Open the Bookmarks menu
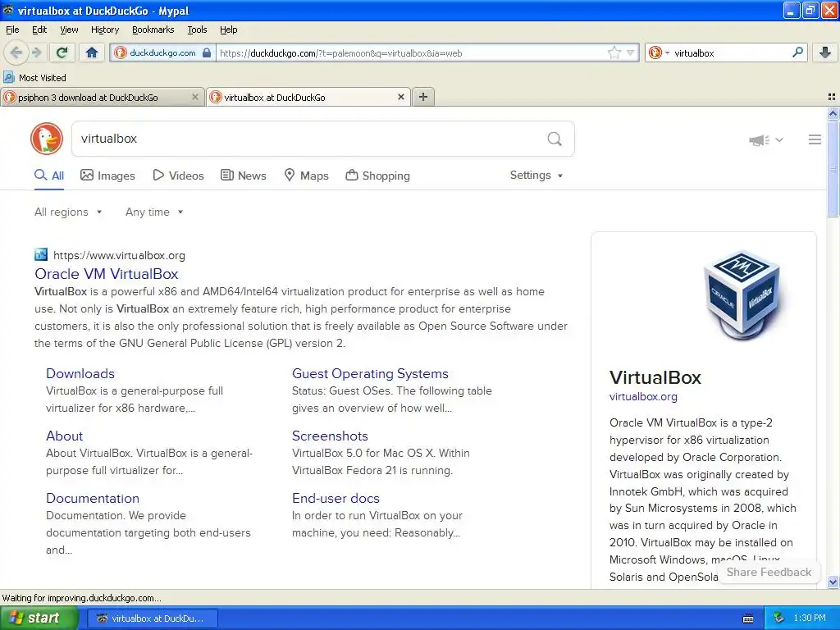The image size is (840, 630). click(x=153, y=30)
